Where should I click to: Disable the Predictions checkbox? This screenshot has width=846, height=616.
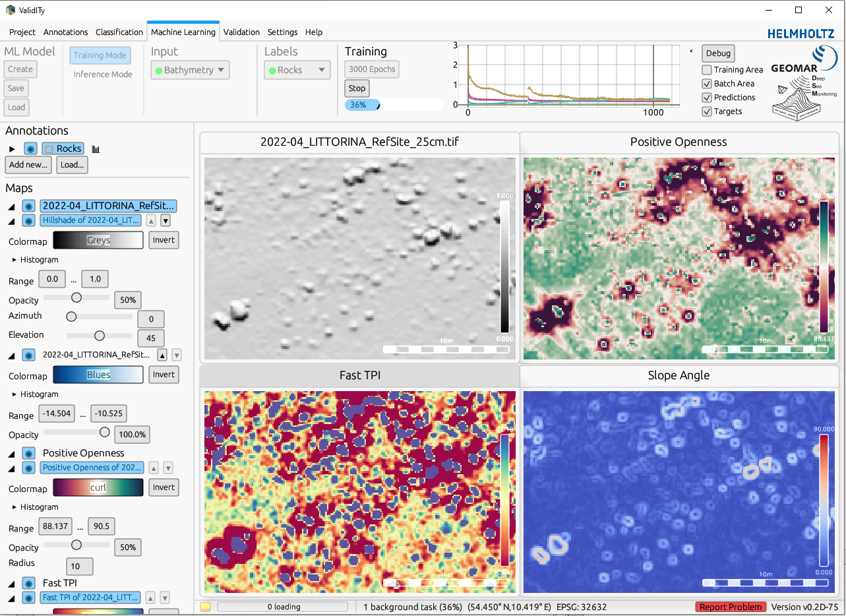[x=707, y=98]
